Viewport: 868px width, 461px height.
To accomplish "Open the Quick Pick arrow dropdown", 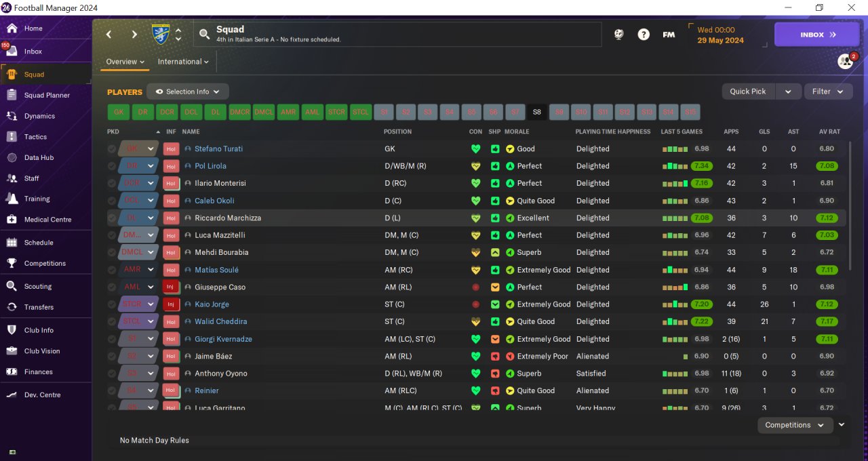I will point(788,92).
